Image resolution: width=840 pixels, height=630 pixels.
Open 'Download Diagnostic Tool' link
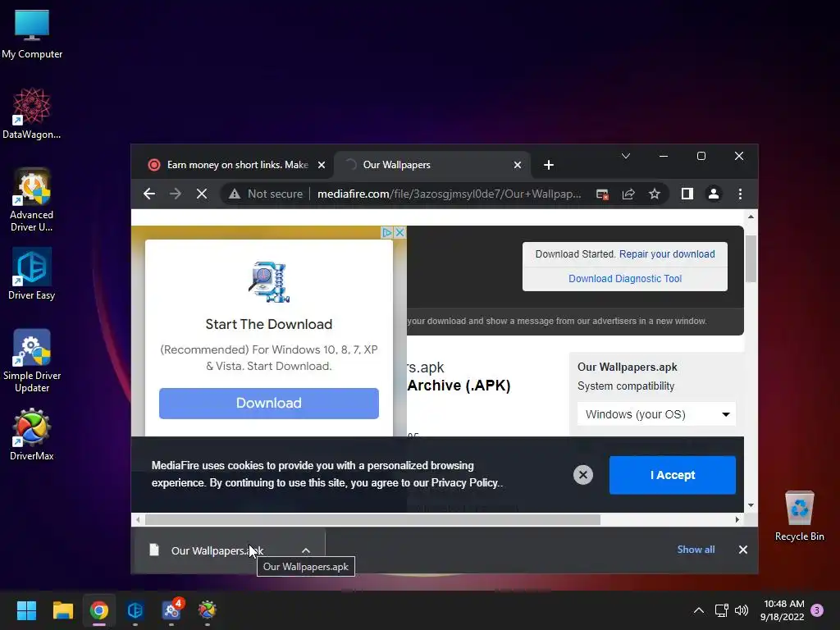pyautogui.click(x=625, y=279)
